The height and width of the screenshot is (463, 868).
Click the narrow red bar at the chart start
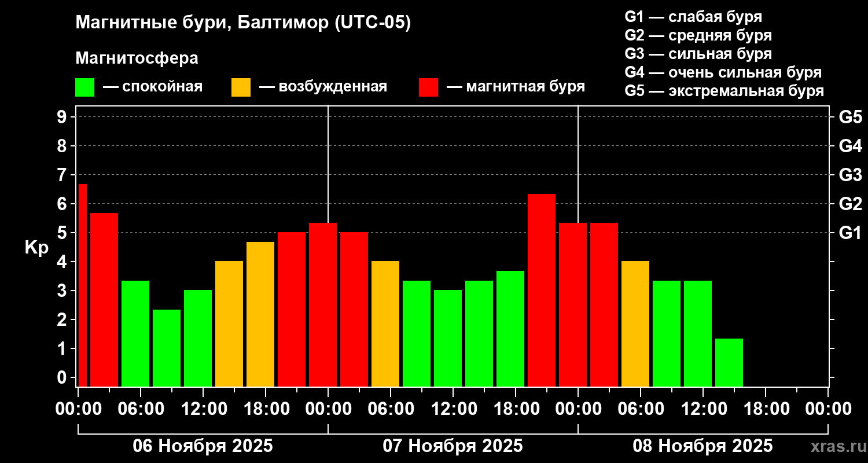point(82,285)
